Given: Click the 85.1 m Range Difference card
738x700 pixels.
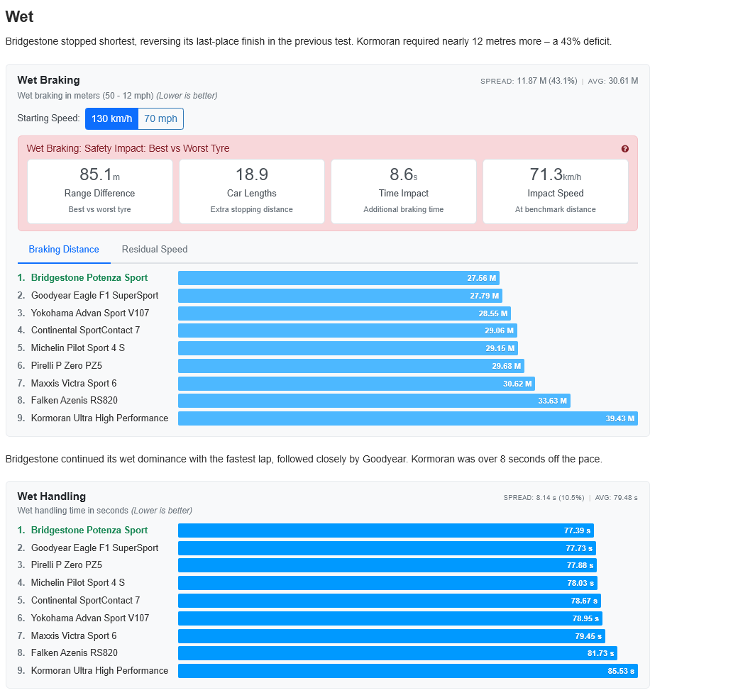Looking at the screenshot, I should pos(100,191).
